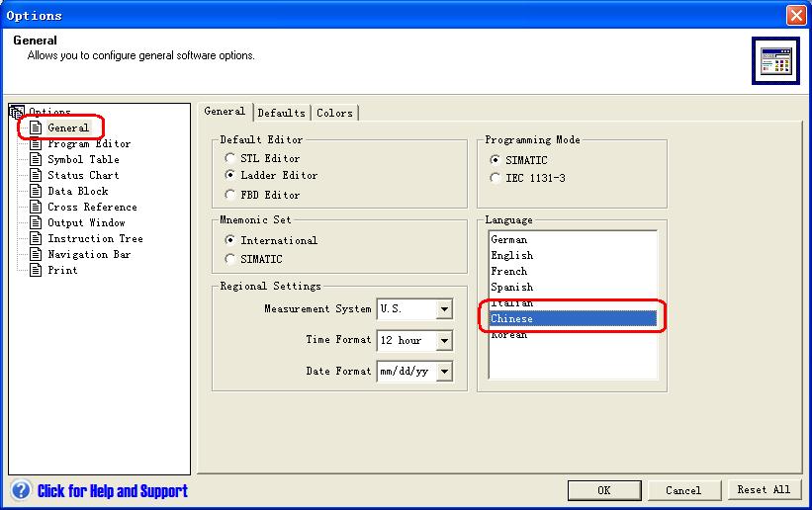Viewport: 812px width, 510px height.
Task: Click the Status Chart page icon
Action: 36,176
